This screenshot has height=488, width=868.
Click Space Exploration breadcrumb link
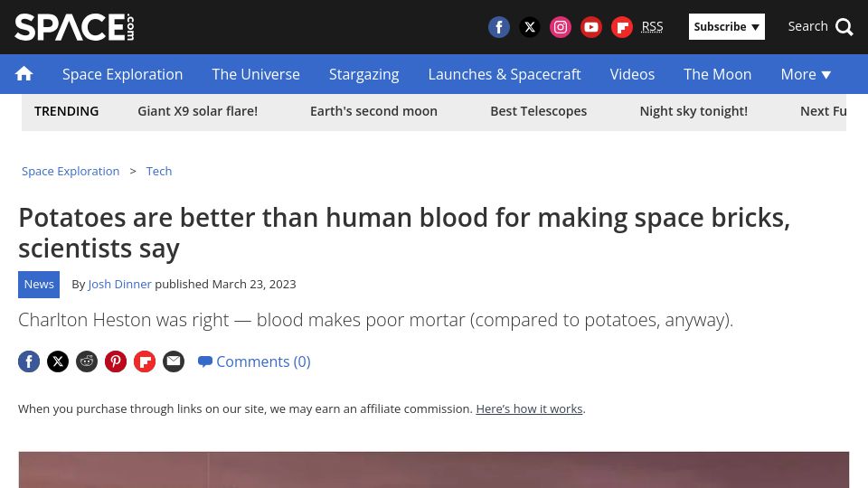coord(71,171)
